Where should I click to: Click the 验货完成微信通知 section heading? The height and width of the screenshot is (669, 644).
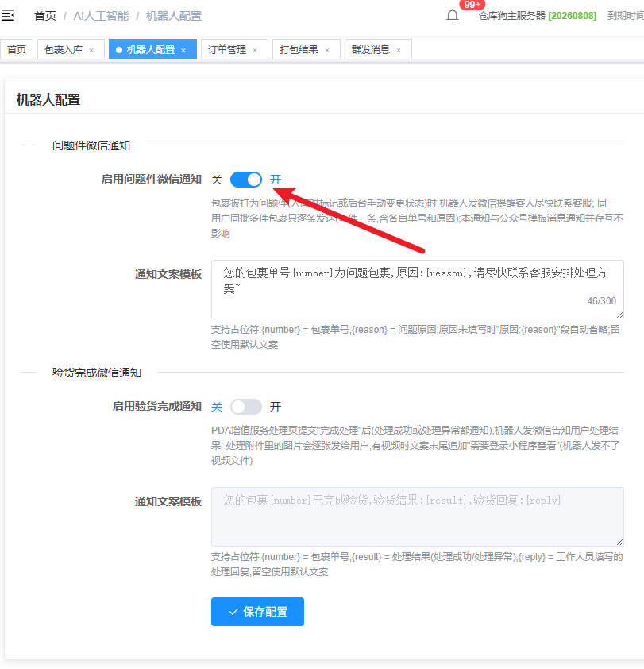[x=97, y=373]
